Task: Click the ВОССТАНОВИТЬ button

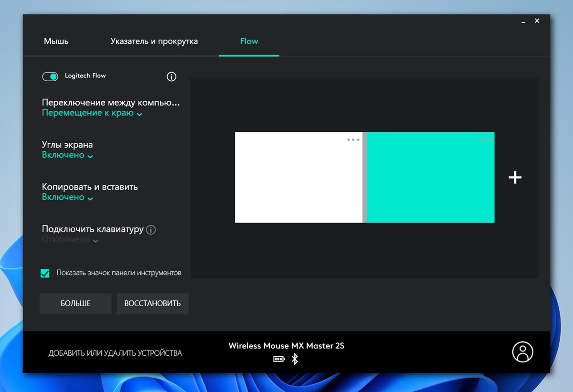Action: tap(152, 304)
